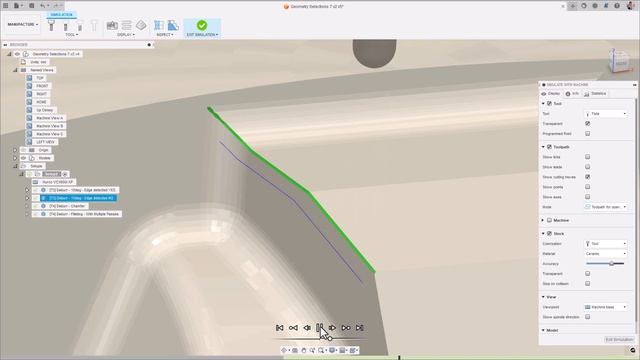The width and height of the screenshot is (640, 360).
Task: Collapse the Named Views tree node
Action: coord(15,70)
